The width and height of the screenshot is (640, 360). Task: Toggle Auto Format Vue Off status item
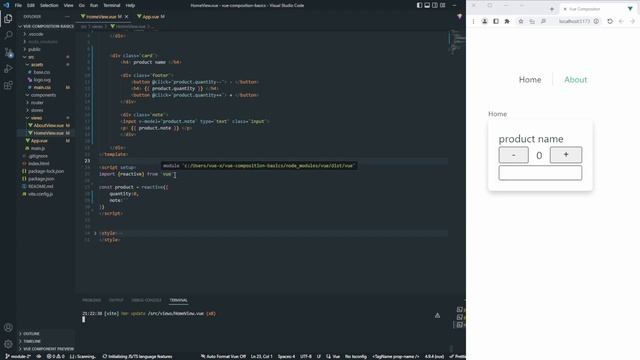pyautogui.click(x=223, y=356)
